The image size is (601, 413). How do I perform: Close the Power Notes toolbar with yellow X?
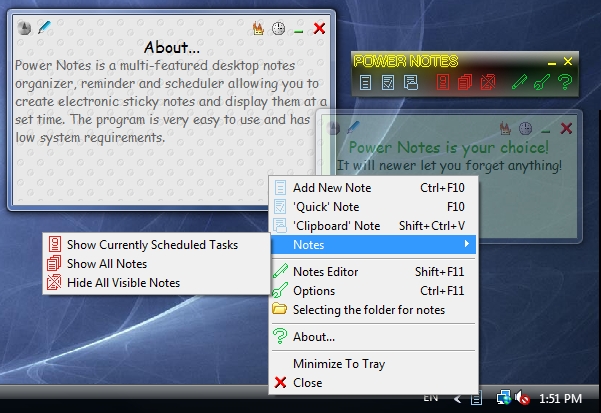568,61
